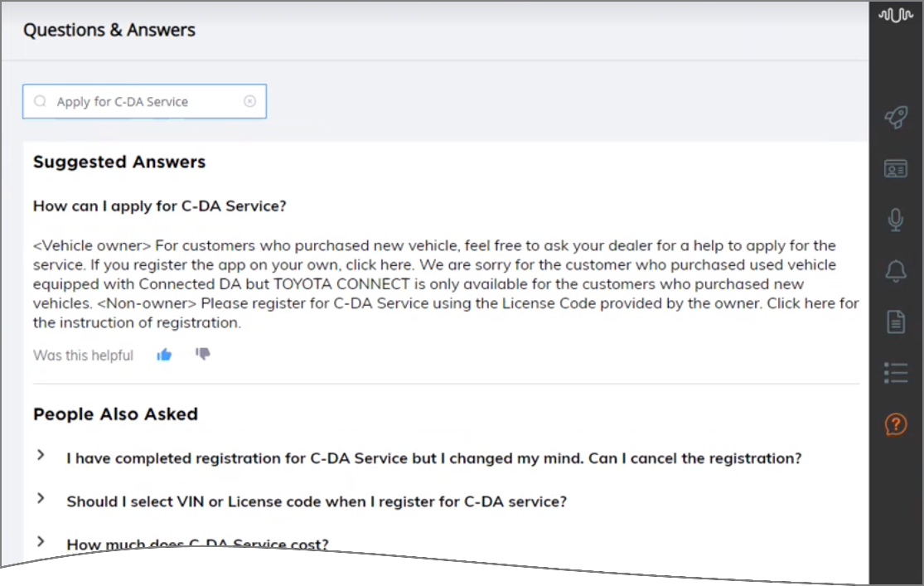This screenshot has width=924, height=586.
Task: Click the 'How much does C-DA Service cost?' question
Action: 197,544
